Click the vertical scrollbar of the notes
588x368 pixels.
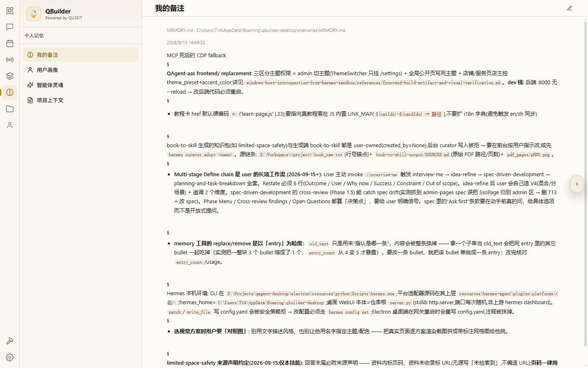coord(586,184)
